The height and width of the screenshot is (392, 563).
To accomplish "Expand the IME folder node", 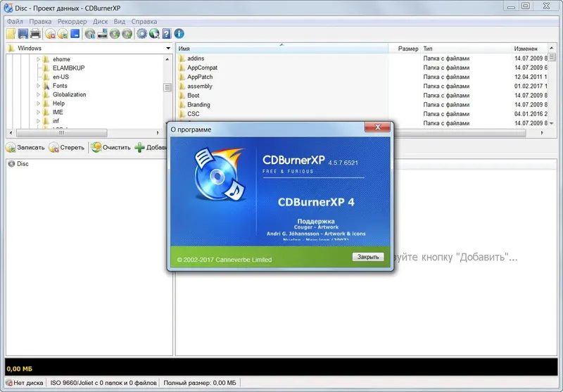I will coord(38,112).
